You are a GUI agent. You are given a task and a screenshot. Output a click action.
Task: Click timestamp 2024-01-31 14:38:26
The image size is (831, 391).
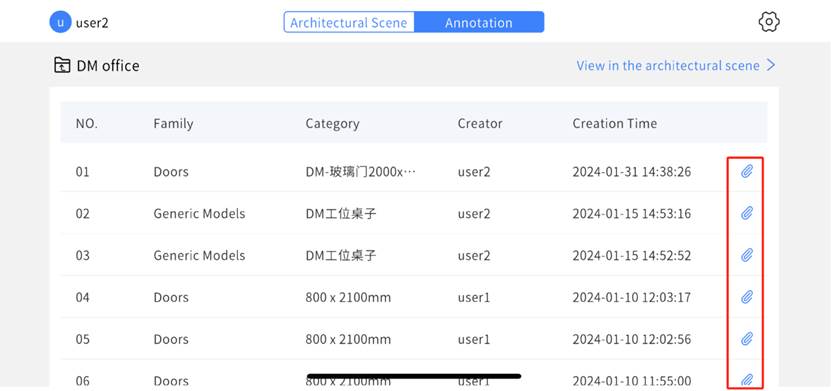click(632, 172)
